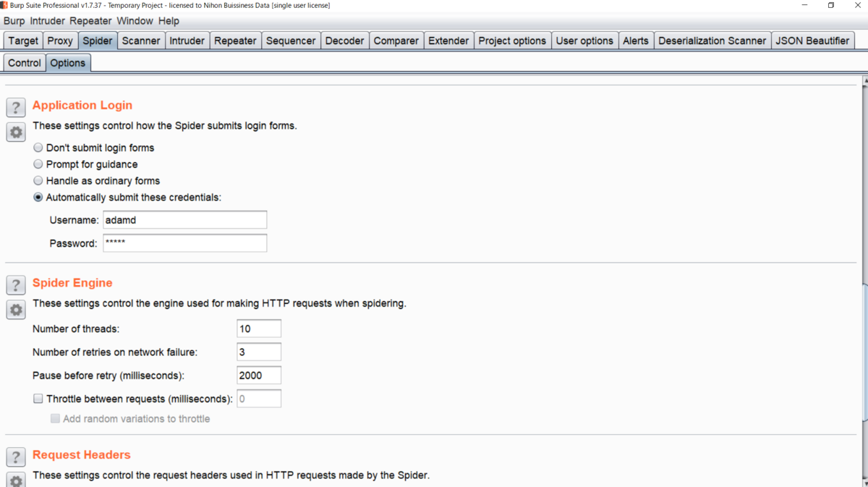Click Number of retries on network failure field
Screen dimensions: 868x487
point(259,352)
